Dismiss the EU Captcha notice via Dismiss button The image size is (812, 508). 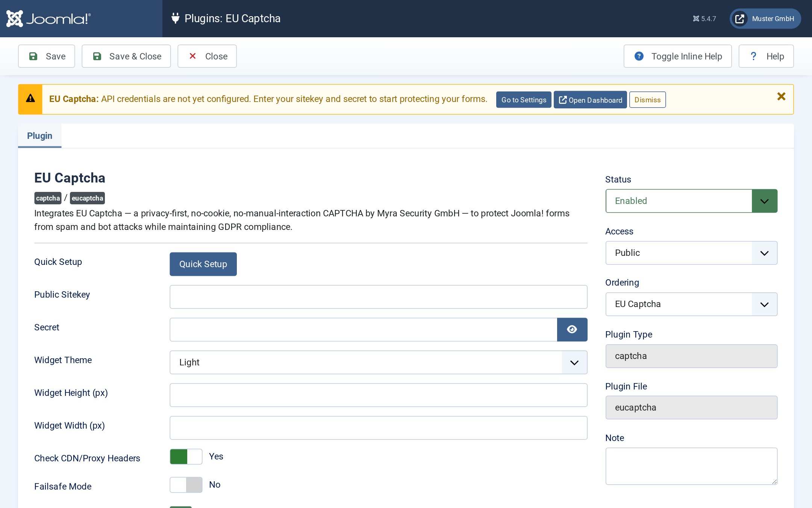pyautogui.click(x=647, y=100)
